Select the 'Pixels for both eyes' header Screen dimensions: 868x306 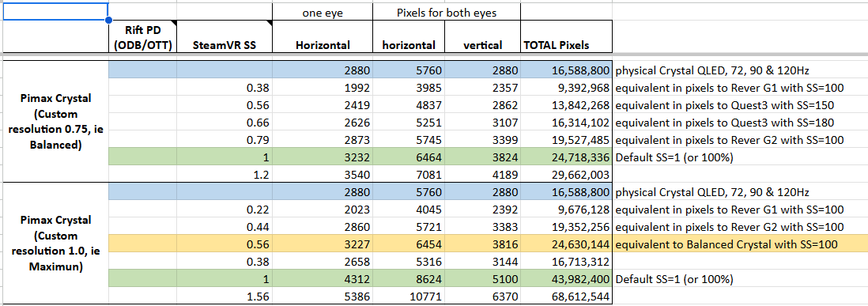point(447,12)
